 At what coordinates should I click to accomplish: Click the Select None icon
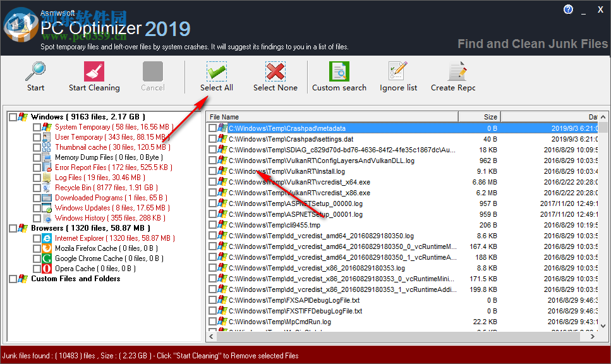coord(275,70)
